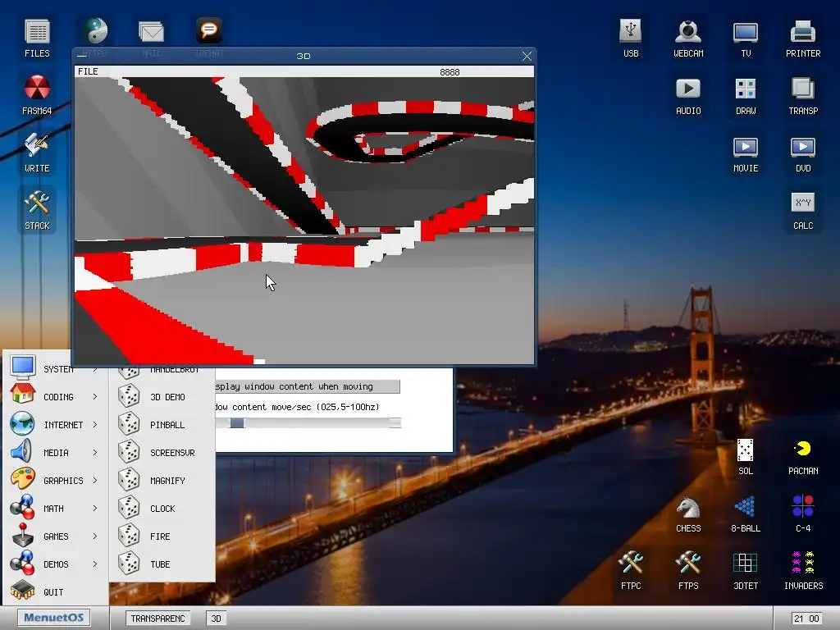The image size is (840, 630).
Task: Open the FTPC desktop icon
Action: 631,571
